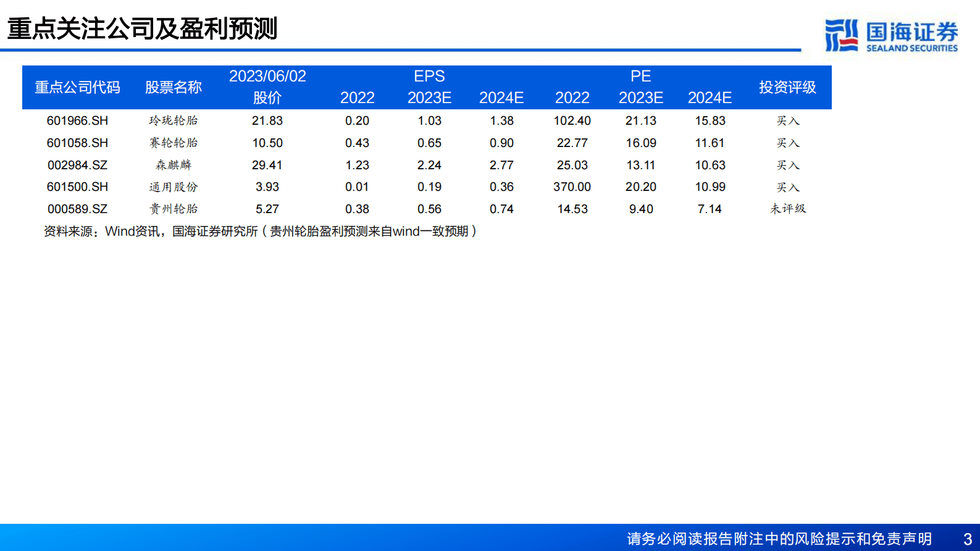Viewport: 980px width, 551px height.
Task: Select share price 5.27
Action: tap(267, 209)
